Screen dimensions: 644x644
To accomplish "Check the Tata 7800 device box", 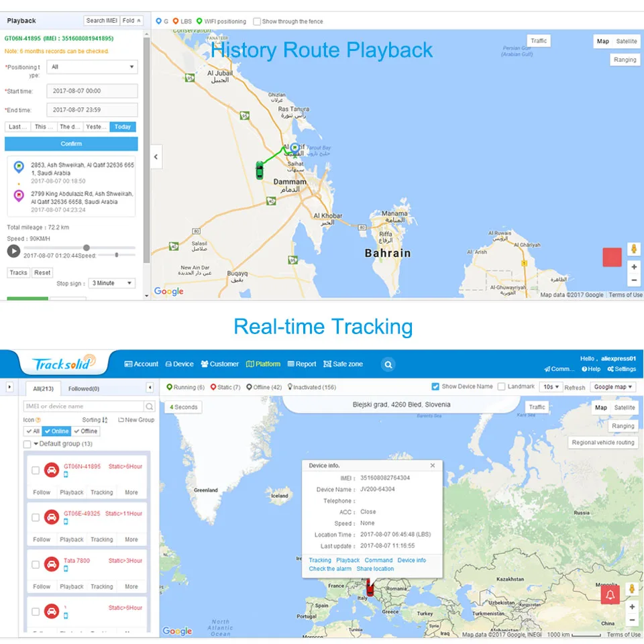I will coord(36,565).
